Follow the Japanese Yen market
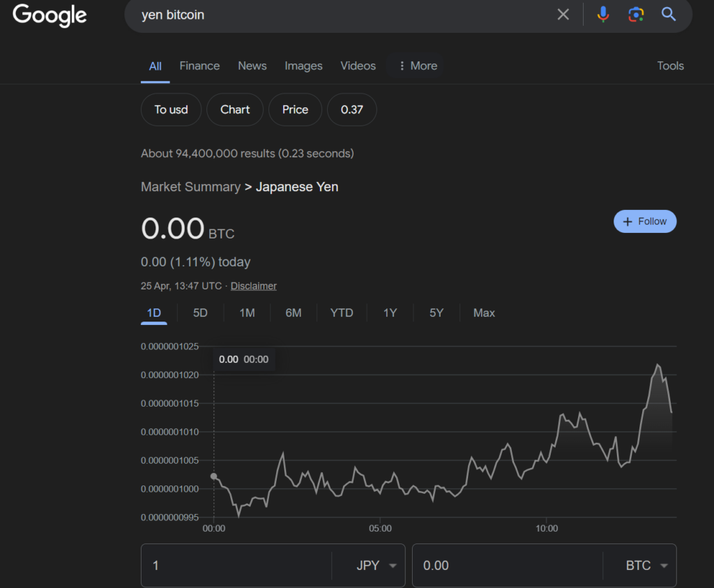The width and height of the screenshot is (714, 588). click(645, 221)
